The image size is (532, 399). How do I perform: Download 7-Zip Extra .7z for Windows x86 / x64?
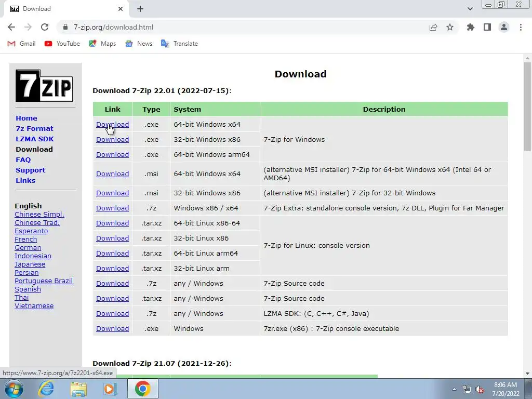[x=112, y=208]
